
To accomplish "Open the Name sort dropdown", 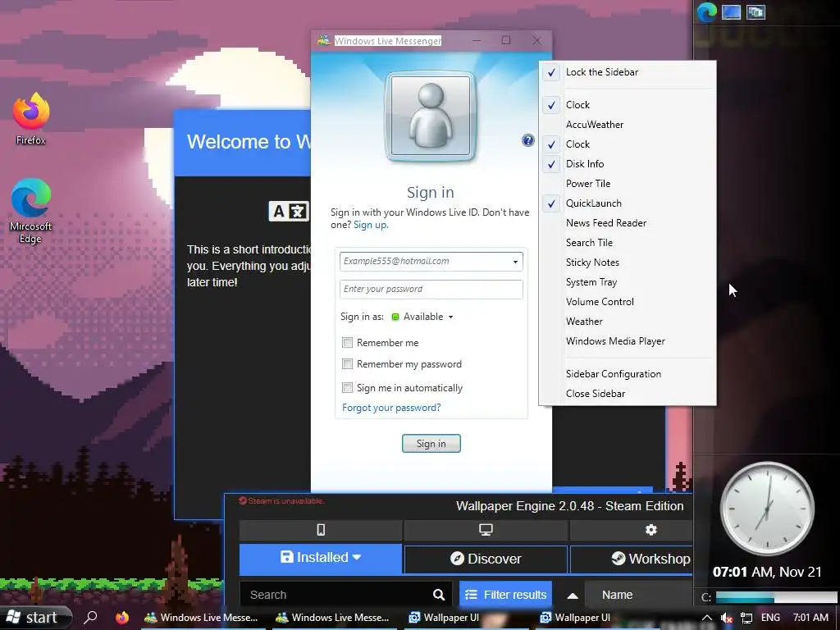I will click(x=638, y=596).
